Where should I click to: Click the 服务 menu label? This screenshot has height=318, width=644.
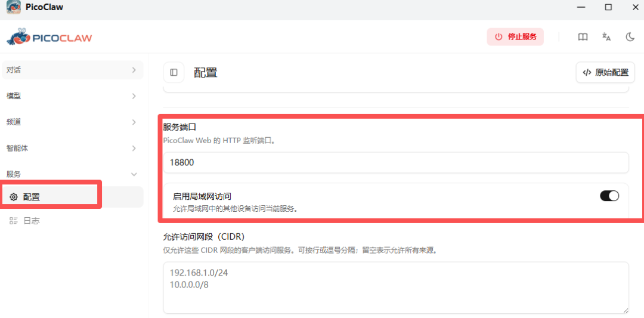coord(14,174)
